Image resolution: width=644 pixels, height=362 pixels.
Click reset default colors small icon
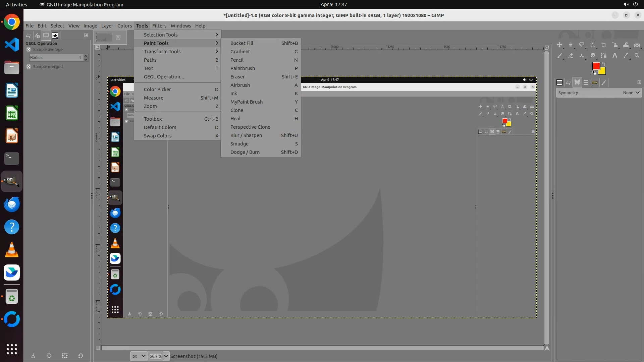click(594, 73)
